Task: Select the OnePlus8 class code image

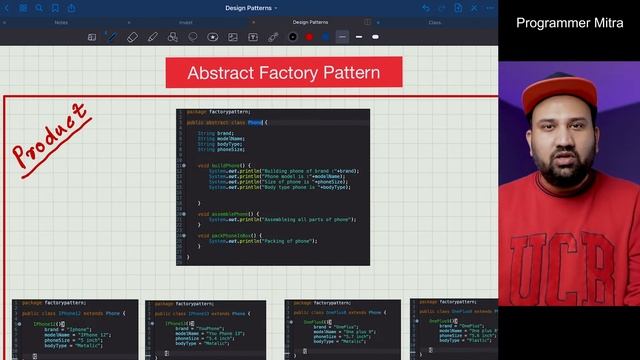Action: [x=342, y=330]
